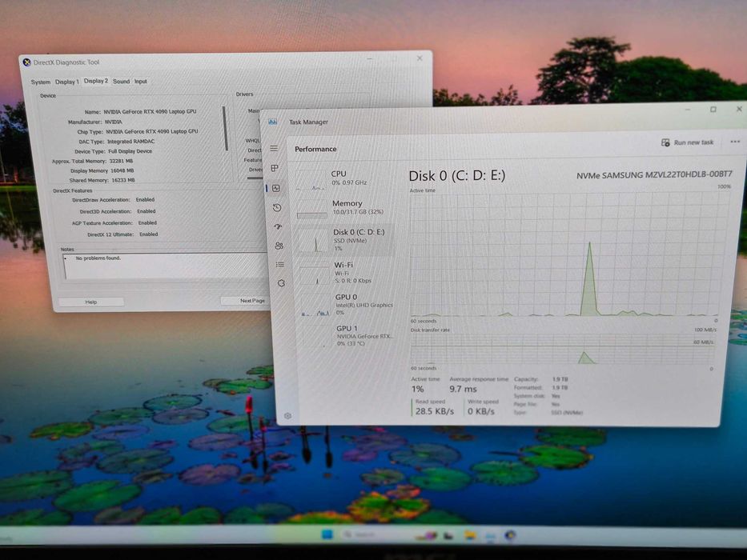Viewport: 747px width, 560px height.
Task: Click the Notes box in DirectX tool
Action: pos(165,266)
